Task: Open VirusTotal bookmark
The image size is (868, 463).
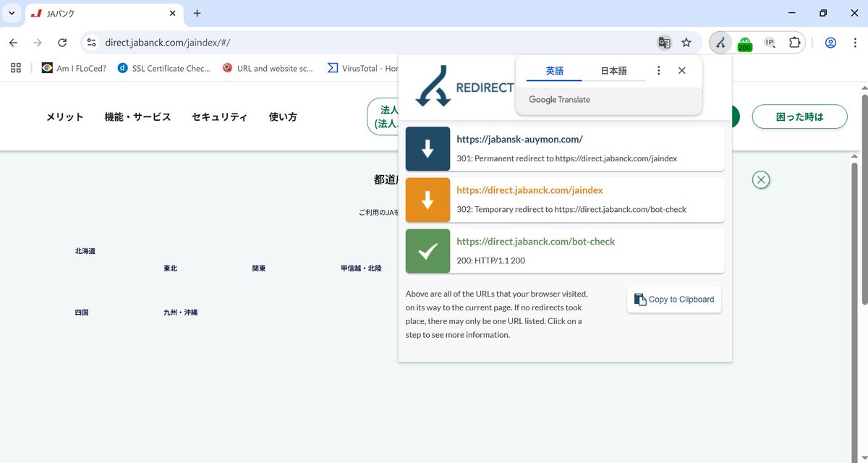Action: (362, 68)
